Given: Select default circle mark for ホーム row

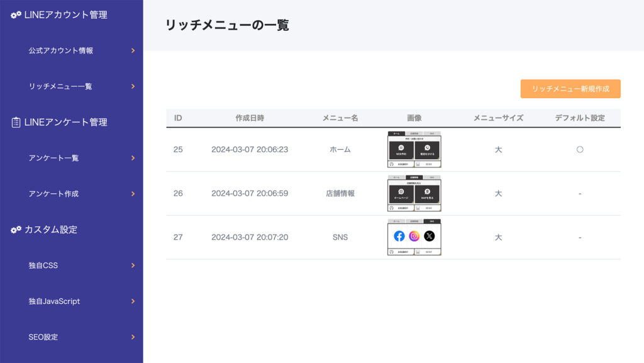Looking at the screenshot, I should pyautogui.click(x=580, y=150).
